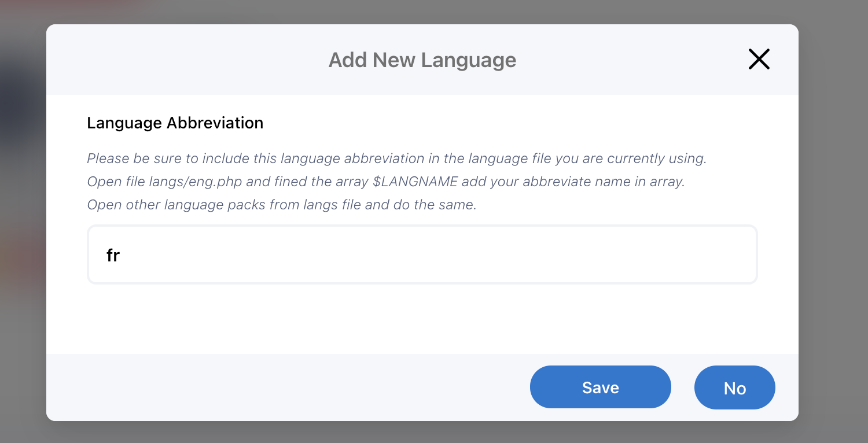Image resolution: width=868 pixels, height=443 pixels.
Task: Click the "fr" text in the input
Action: point(113,255)
